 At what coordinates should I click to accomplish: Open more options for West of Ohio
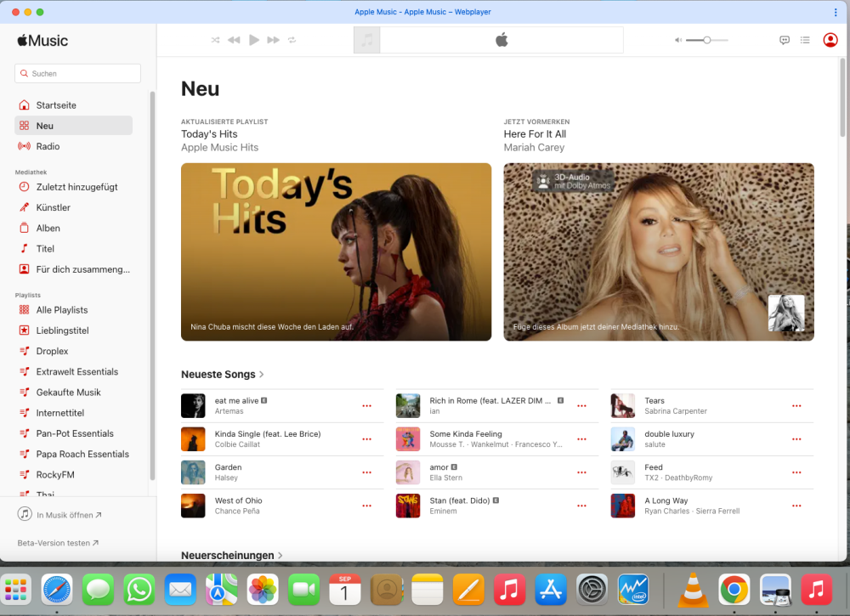pos(367,506)
